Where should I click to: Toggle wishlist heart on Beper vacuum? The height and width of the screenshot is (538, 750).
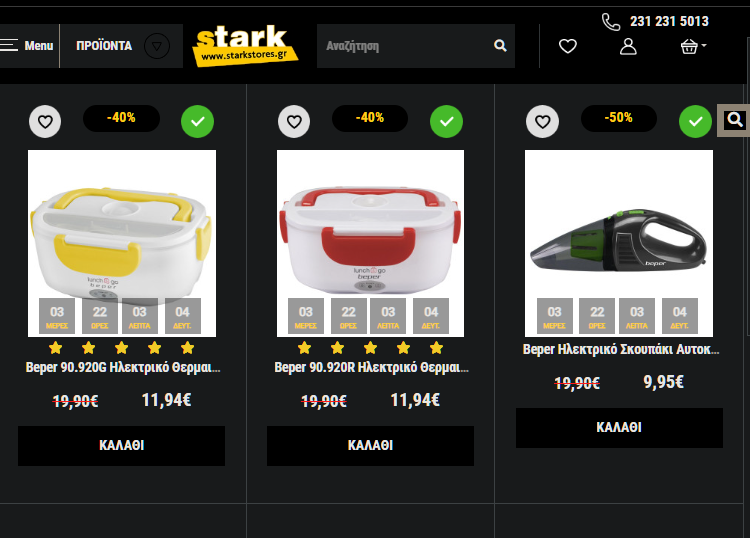[x=542, y=121]
